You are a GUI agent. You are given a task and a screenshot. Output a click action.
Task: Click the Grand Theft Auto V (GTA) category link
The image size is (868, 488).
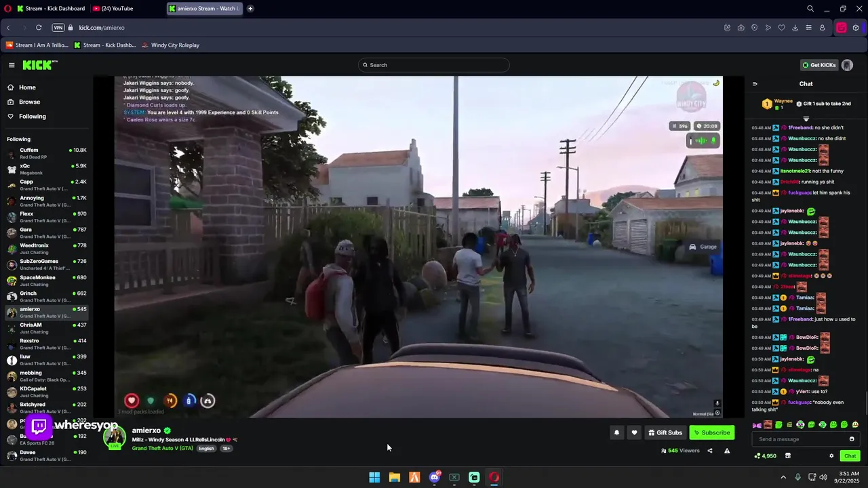click(x=163, y=449)
